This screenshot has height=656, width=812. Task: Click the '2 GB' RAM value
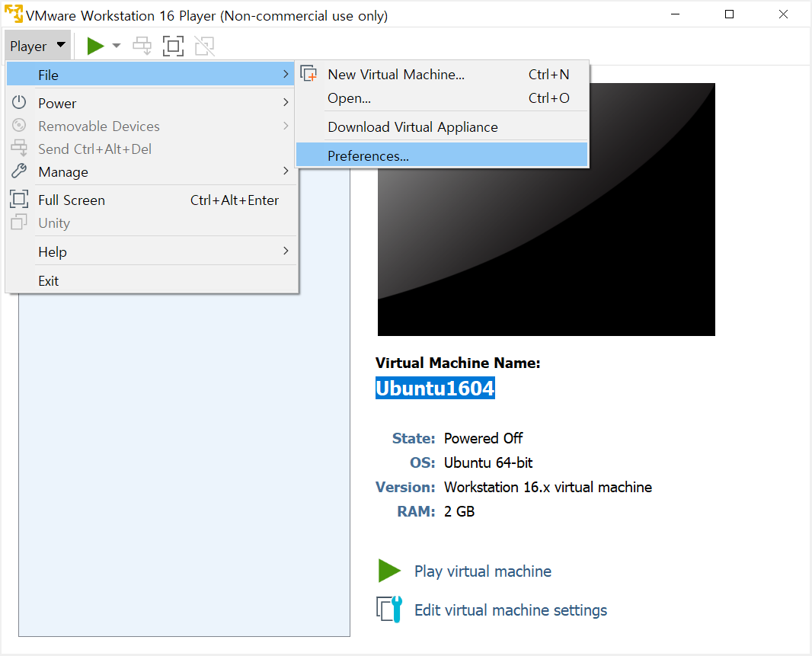pyautogui.click(x=459, y=511)
